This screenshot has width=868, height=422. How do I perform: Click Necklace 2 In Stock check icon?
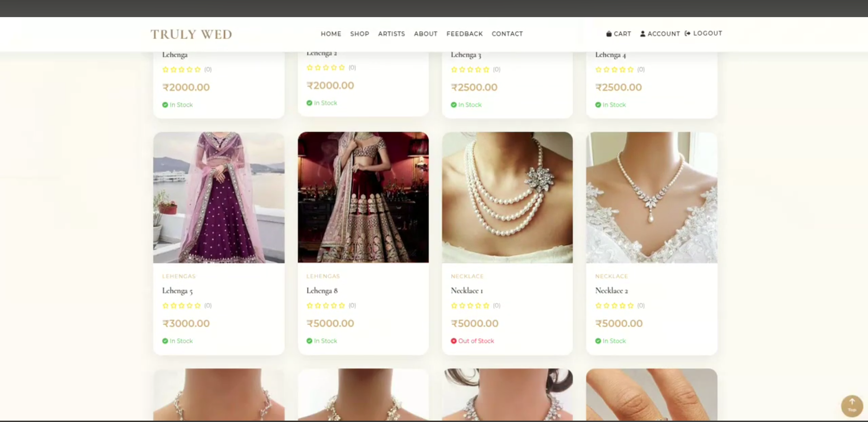598,341
